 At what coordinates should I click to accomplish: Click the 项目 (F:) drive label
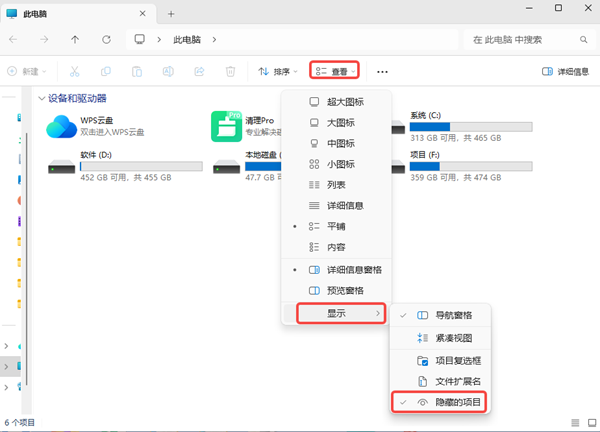425,155
